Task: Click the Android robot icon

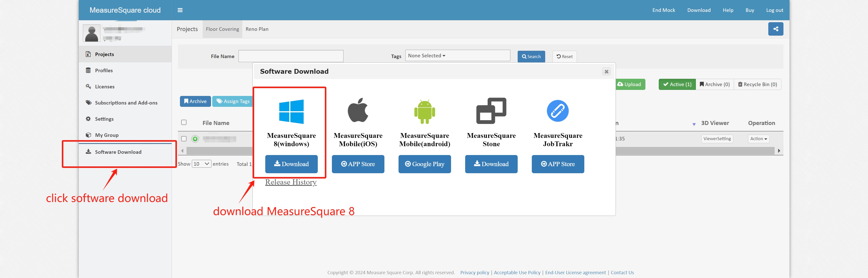Action: (x=424, y=112)
